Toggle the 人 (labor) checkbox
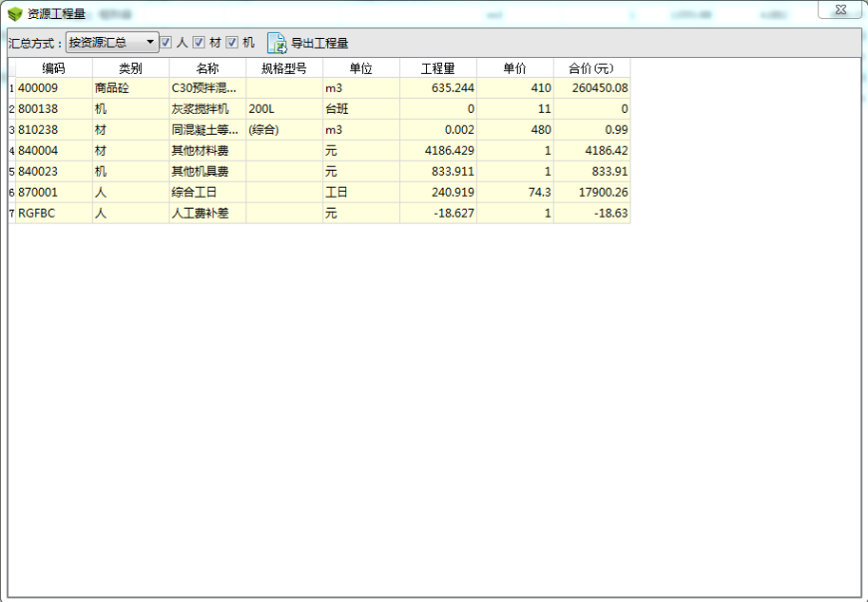 point(166,42)
